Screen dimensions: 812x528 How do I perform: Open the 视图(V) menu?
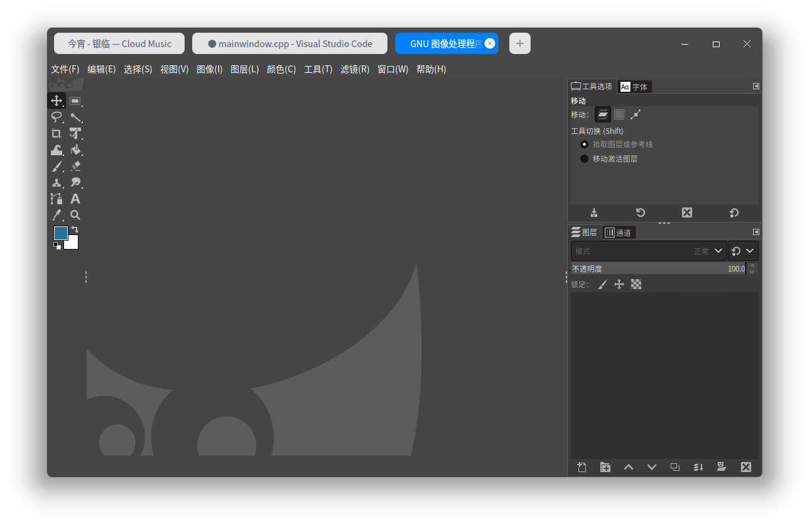coord(175,69)
